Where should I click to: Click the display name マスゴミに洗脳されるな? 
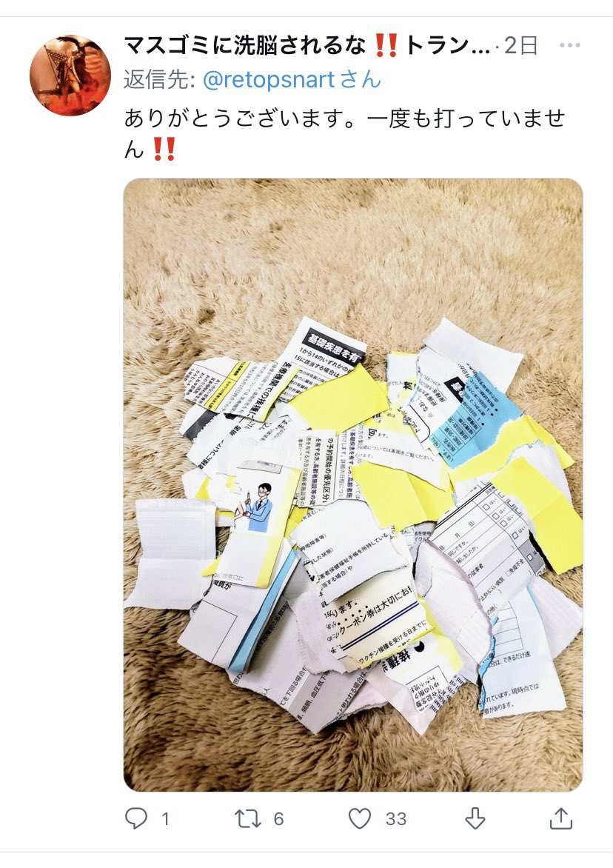[245, 45]
